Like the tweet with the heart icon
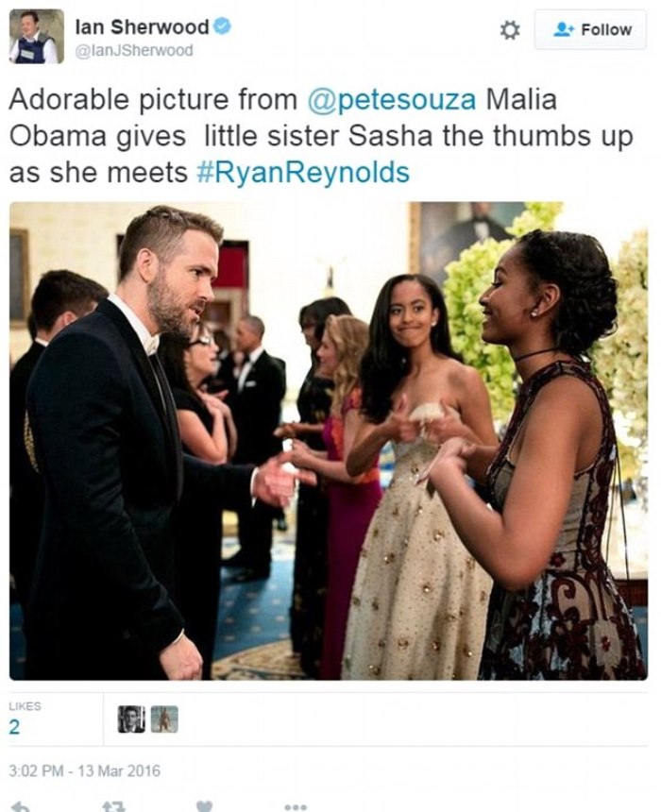The image size is (661, 812). pyautogui.click(x=205, y=807)
